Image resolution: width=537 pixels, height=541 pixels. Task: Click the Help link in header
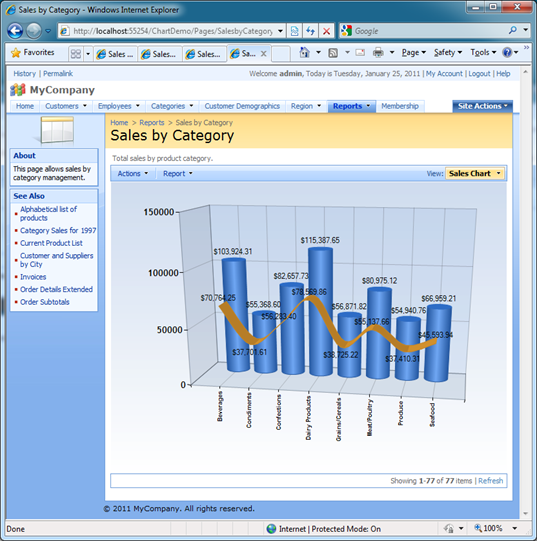click(x=503, y=73)
